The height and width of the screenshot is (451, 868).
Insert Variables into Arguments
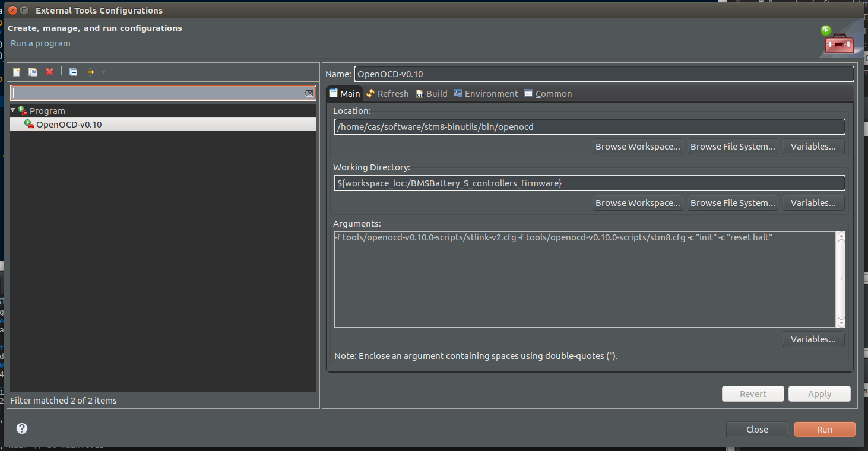tap(813, 339)
